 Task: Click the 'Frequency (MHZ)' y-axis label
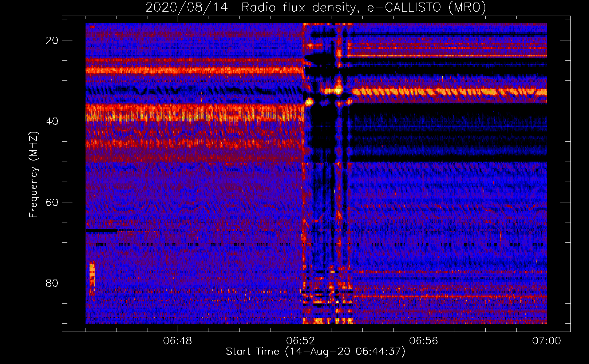point(33,175)
